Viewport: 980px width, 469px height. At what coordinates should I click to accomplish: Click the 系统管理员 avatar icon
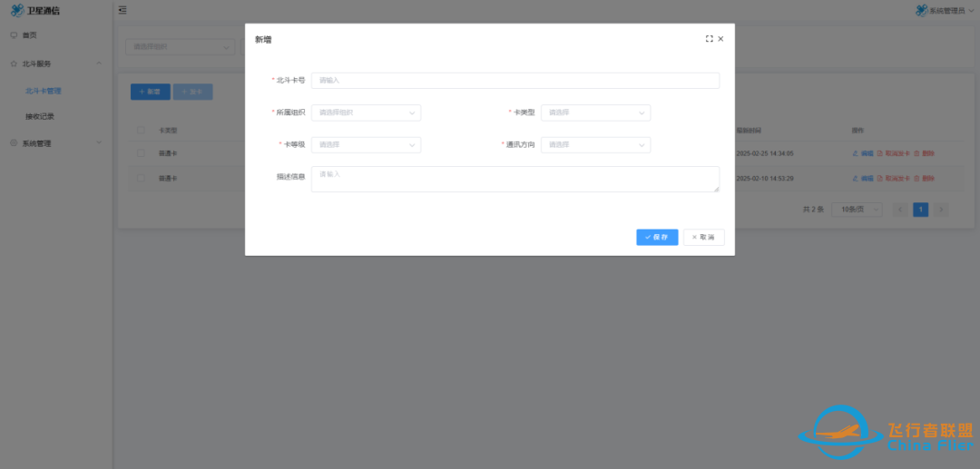[921, 11]
